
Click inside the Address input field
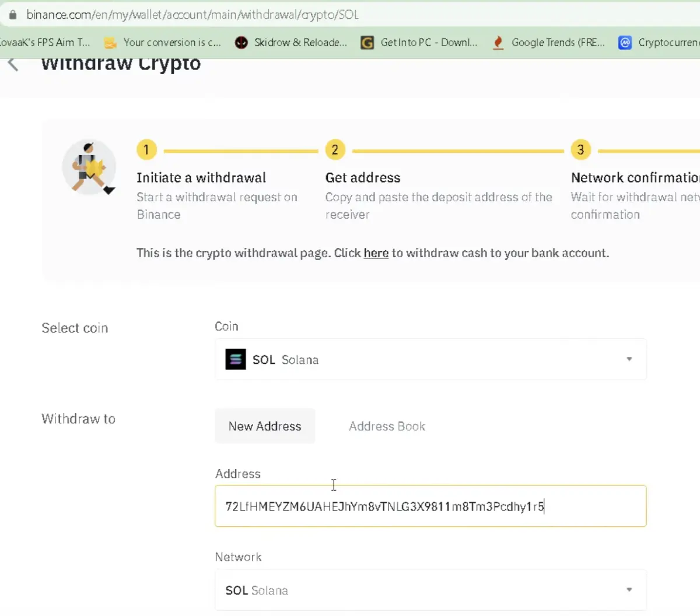(x=430, y=506)
